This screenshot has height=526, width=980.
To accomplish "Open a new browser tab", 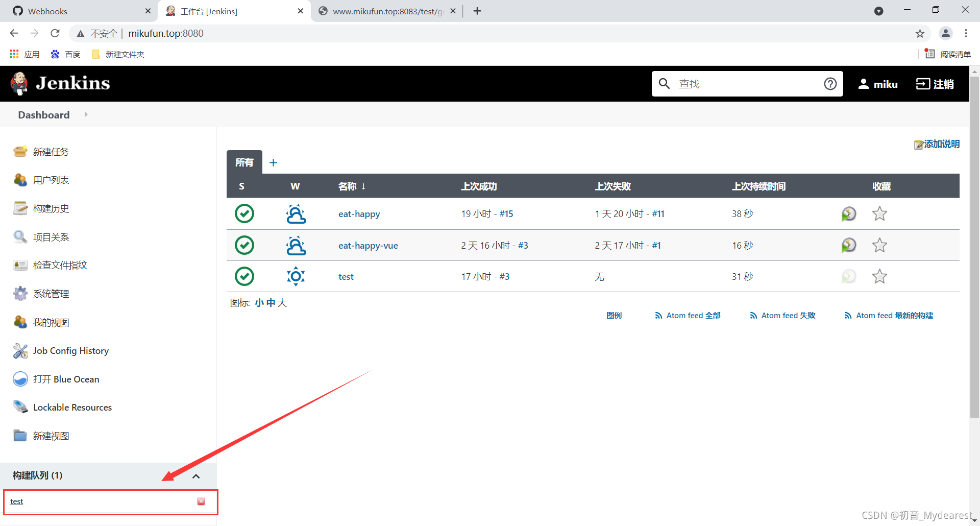I will 477,11.
